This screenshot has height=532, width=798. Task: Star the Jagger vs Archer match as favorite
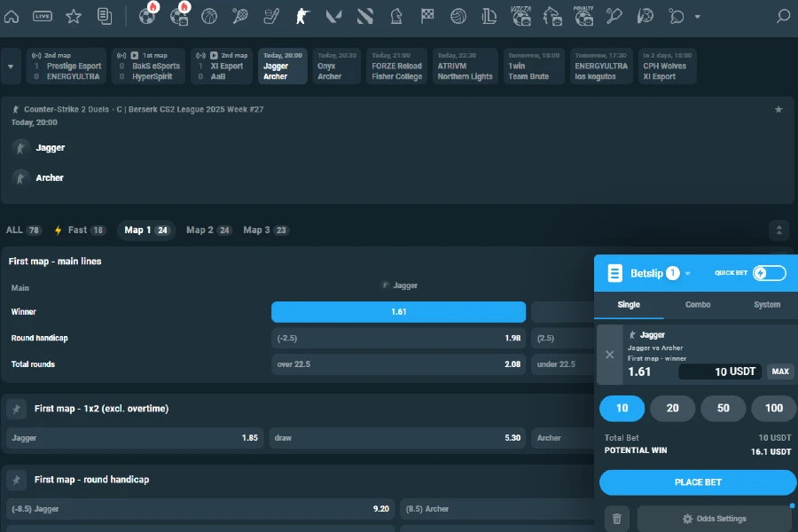coord(778,109)
